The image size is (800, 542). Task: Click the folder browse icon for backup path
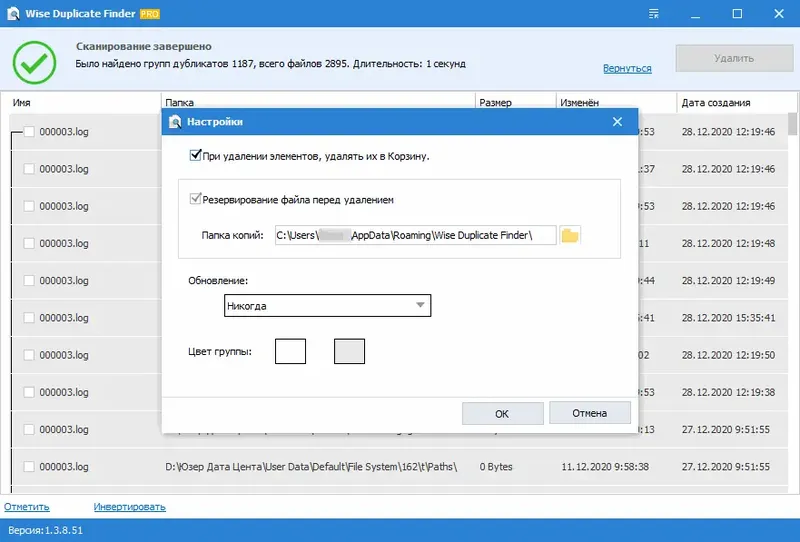click(570, 235)
